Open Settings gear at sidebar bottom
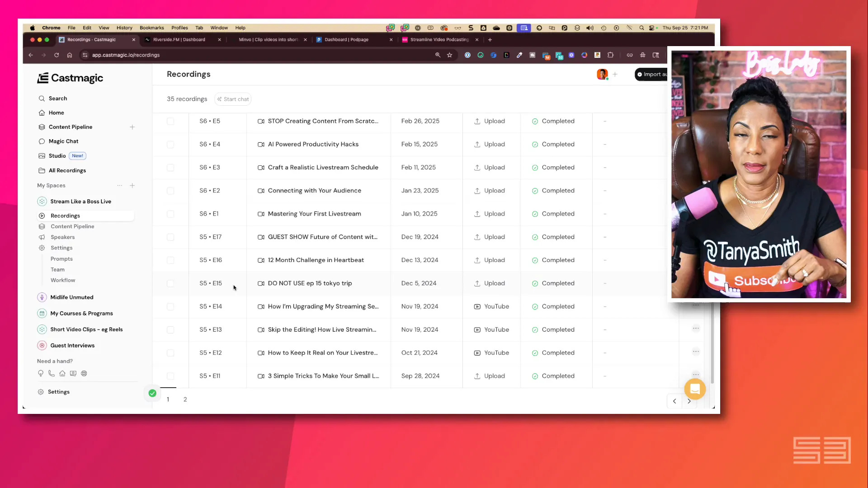Image resolution: width=868 pixels, height=488 pixels. [x=41, y=392]
